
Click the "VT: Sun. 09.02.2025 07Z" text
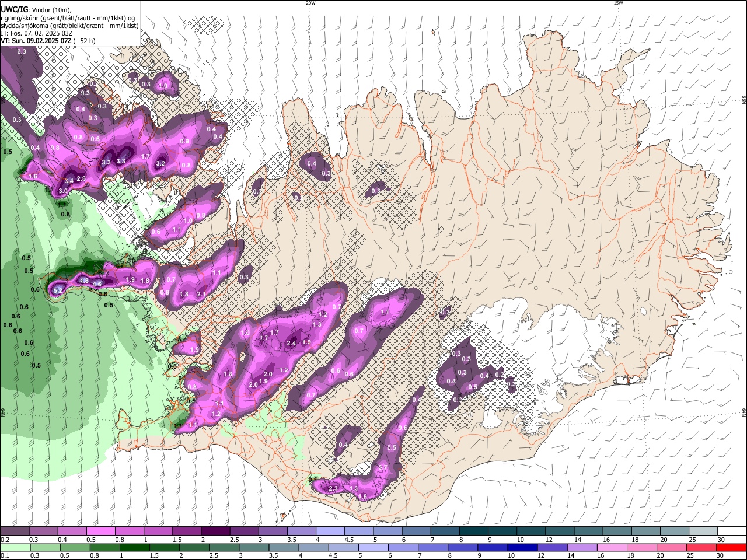36,41
